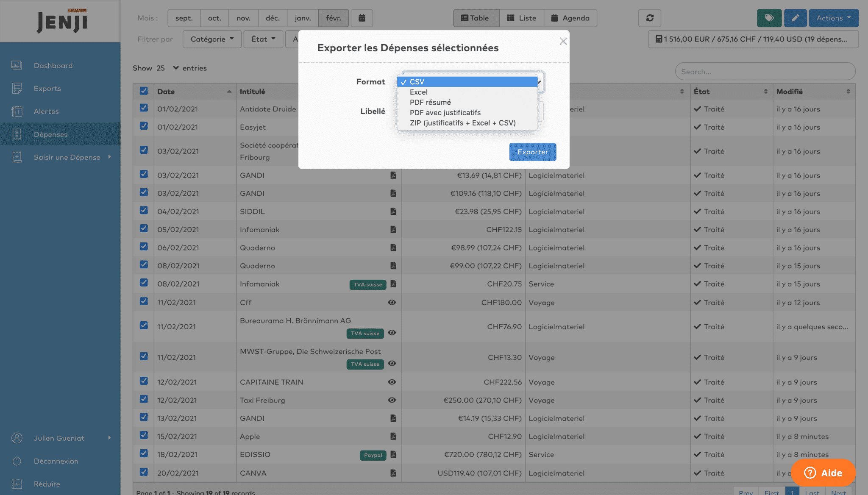Click the eye icon on Cff row
The height and width of the screenshot is (495, 868).
[x=392, y=303]
